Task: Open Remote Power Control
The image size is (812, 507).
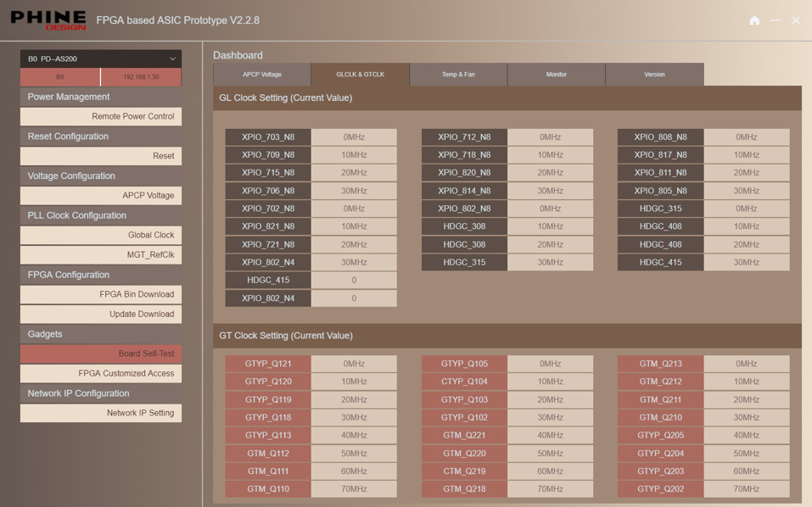Action: tap(101, 116)
